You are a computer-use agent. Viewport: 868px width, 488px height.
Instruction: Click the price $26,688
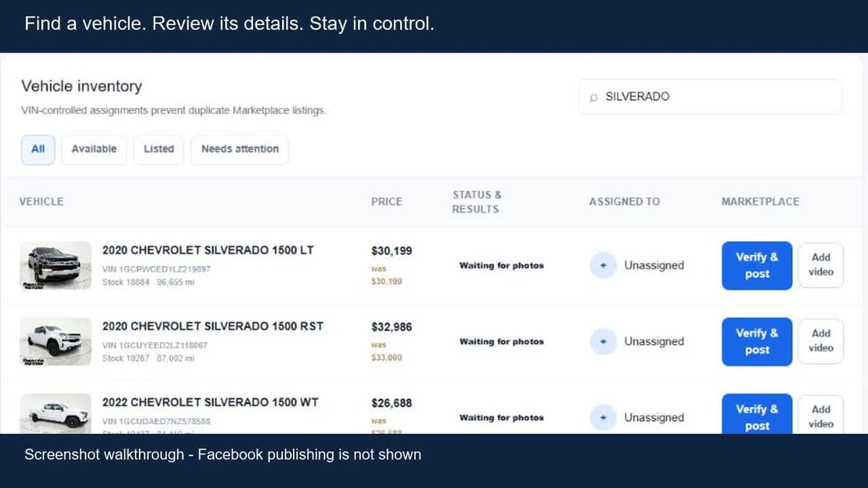391,403
